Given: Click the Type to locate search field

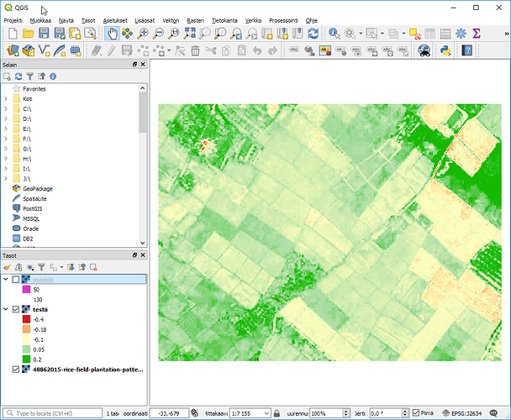Looking at the screenshot, I should (x=52, y=413).
